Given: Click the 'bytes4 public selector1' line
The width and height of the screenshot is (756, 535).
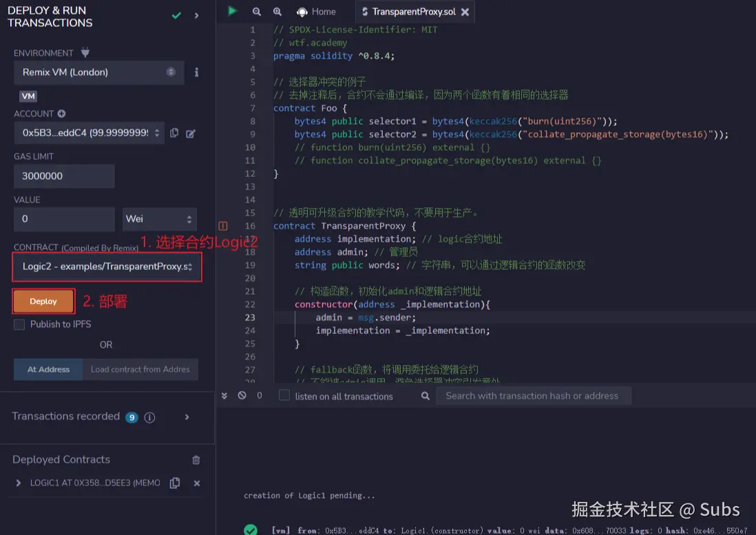Looking at the screenshot, I should 456,121.
